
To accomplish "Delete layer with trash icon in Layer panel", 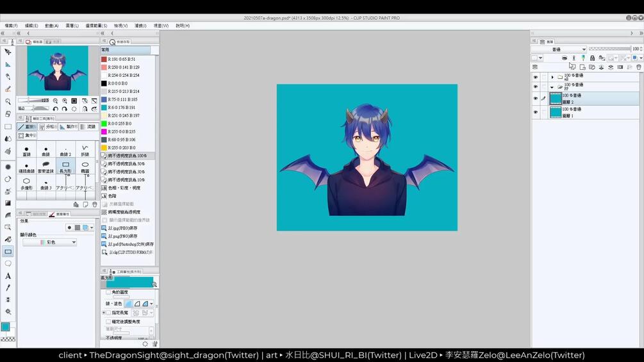I will (x=639, y=67).
